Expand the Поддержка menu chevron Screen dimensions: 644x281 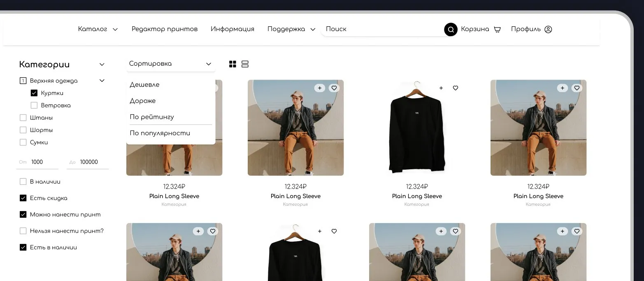tap(313, 30)
